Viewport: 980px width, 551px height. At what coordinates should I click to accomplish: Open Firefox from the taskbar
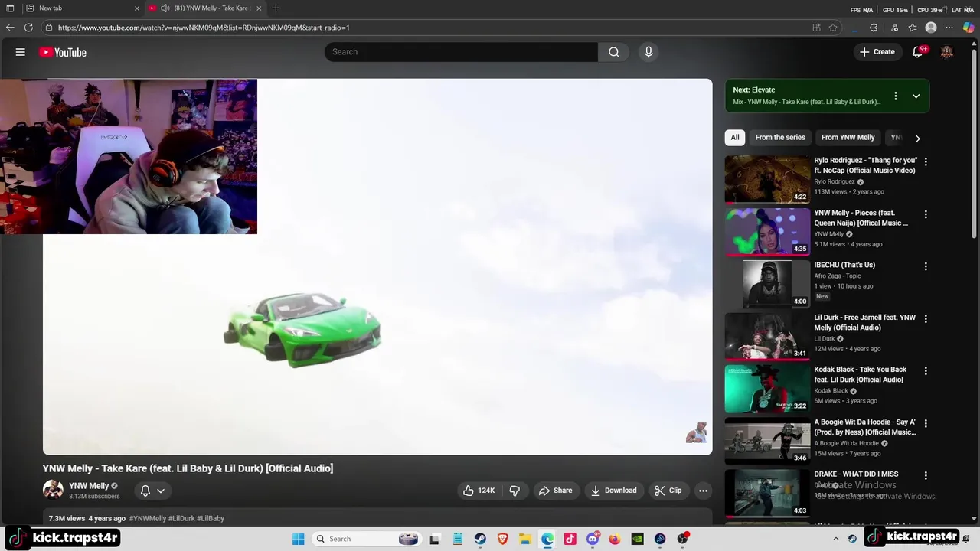pos(615,539)
